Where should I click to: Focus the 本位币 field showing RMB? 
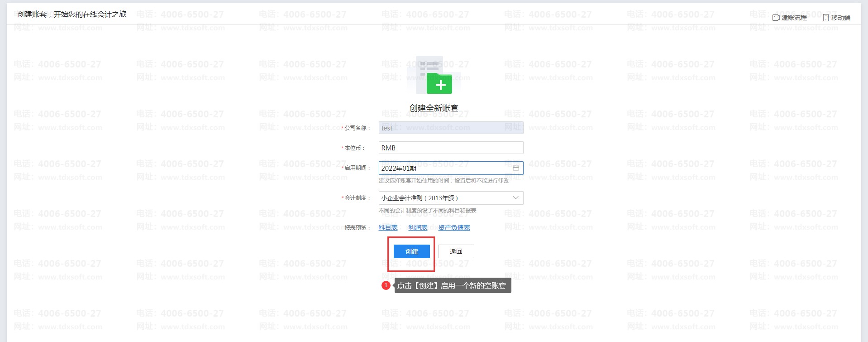pos(451,148)
